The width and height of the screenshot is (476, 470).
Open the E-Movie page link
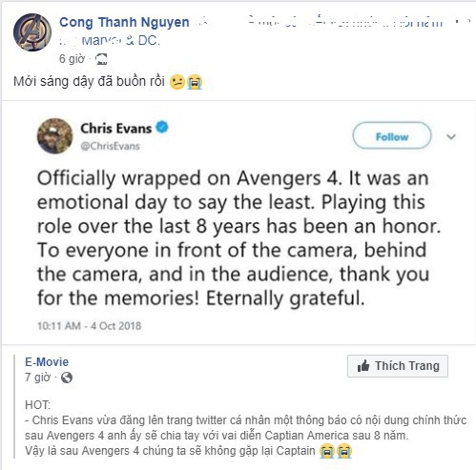pyautogui.click(x=47, y=362)
